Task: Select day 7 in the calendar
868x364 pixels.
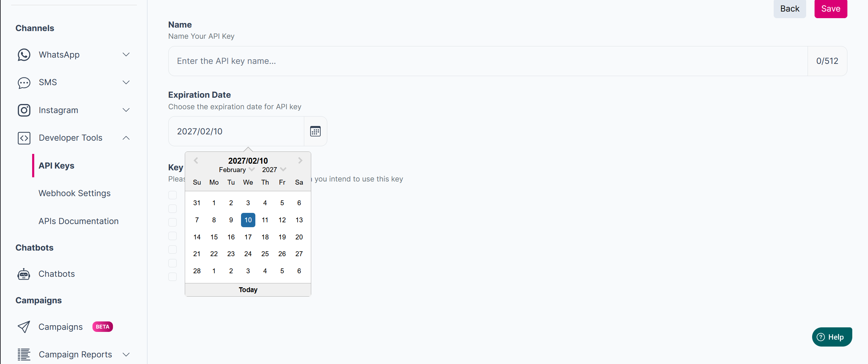Action: coord(197,220)
